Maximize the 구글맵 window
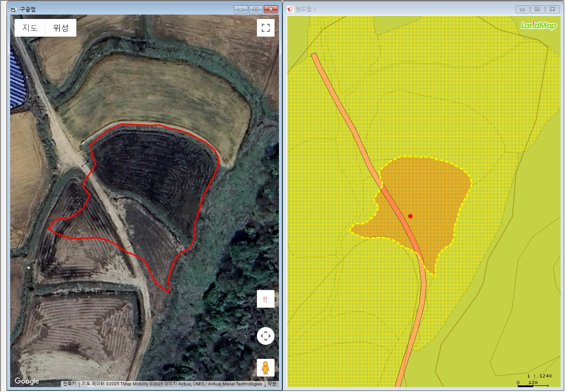Image resolution: width=565 pixels, height=392 pixels. pos(256,9)
